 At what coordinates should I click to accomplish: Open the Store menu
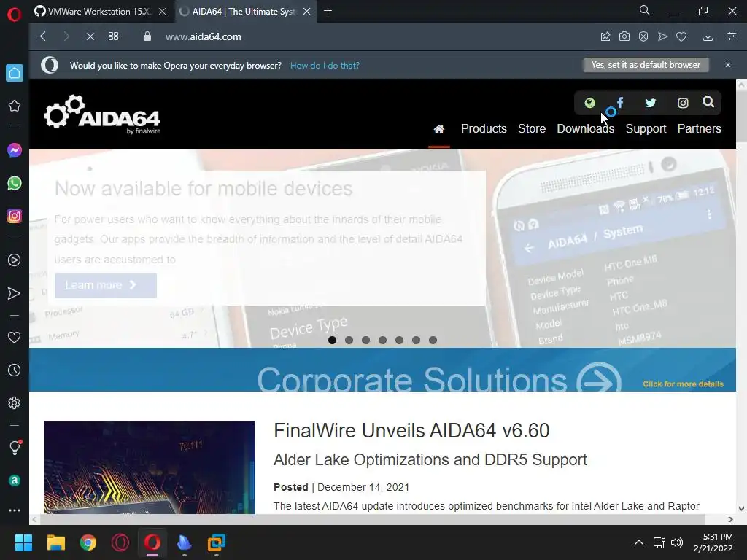[x=532, y=128]
